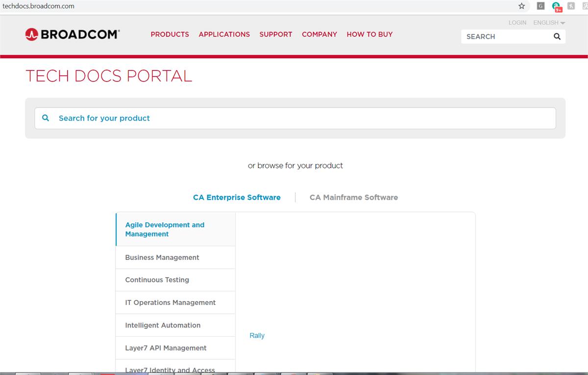Expand the ENGLISH language dropdown
Image resolution: width=588 pixels, height=375 pixels.
pos(548,23)
